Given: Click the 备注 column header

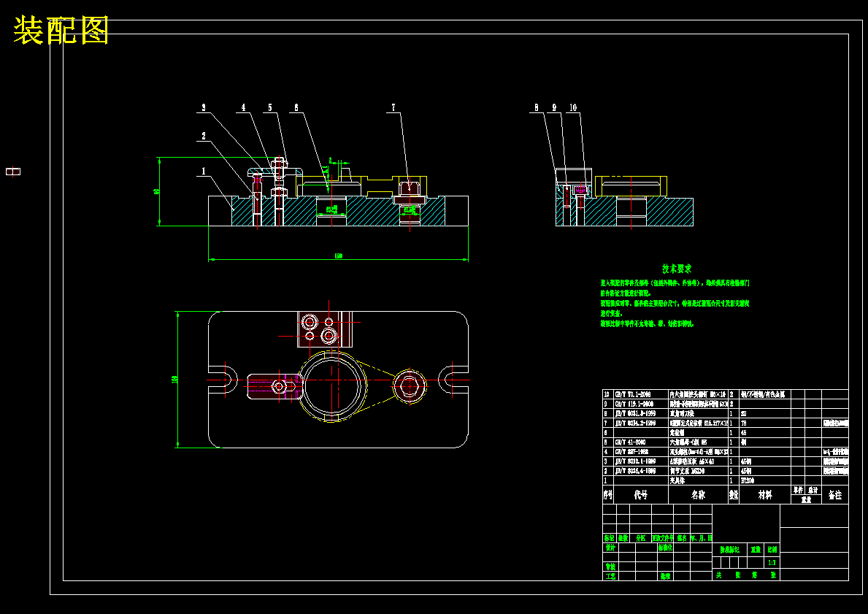Looking at the screenshot, I should tap(835, 495).
